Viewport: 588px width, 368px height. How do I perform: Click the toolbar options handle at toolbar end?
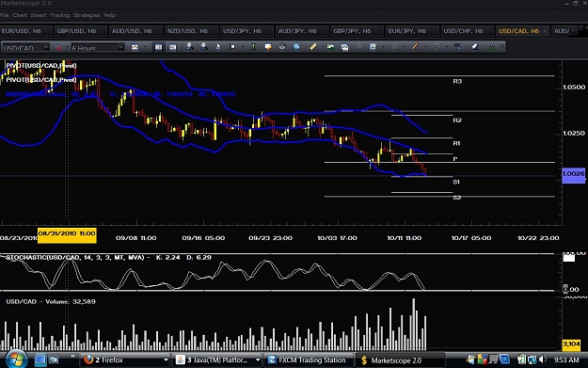[x=502, y=47]
